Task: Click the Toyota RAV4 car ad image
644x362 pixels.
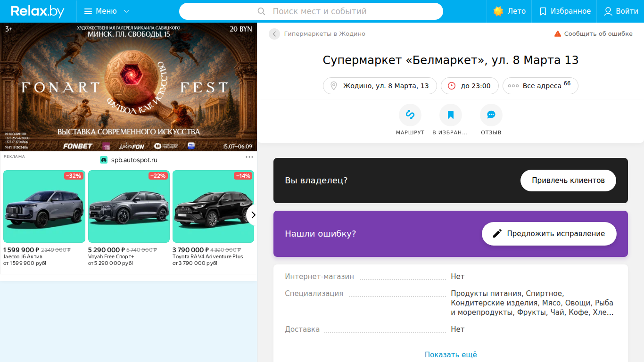Action: pyautogui.click(x=213, y=206)
